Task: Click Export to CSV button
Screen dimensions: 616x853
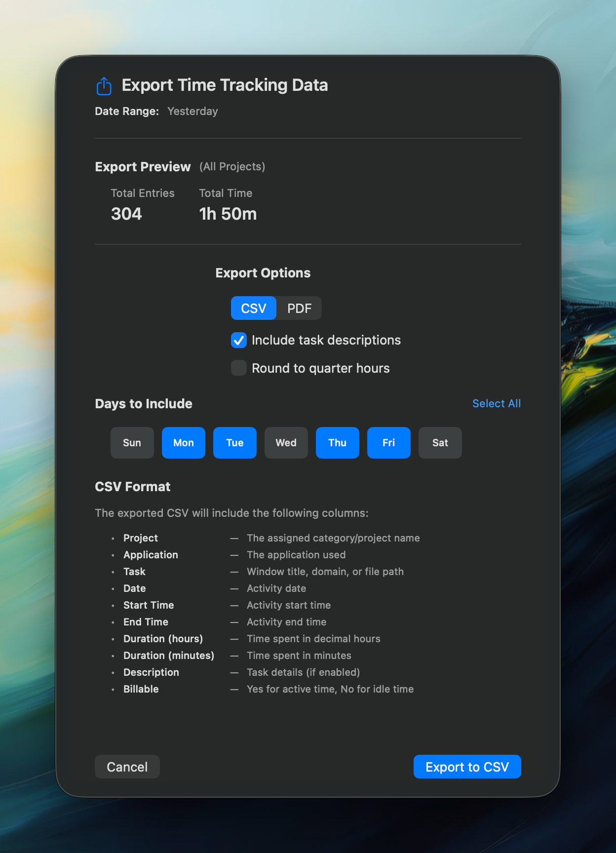Action: 467,767
